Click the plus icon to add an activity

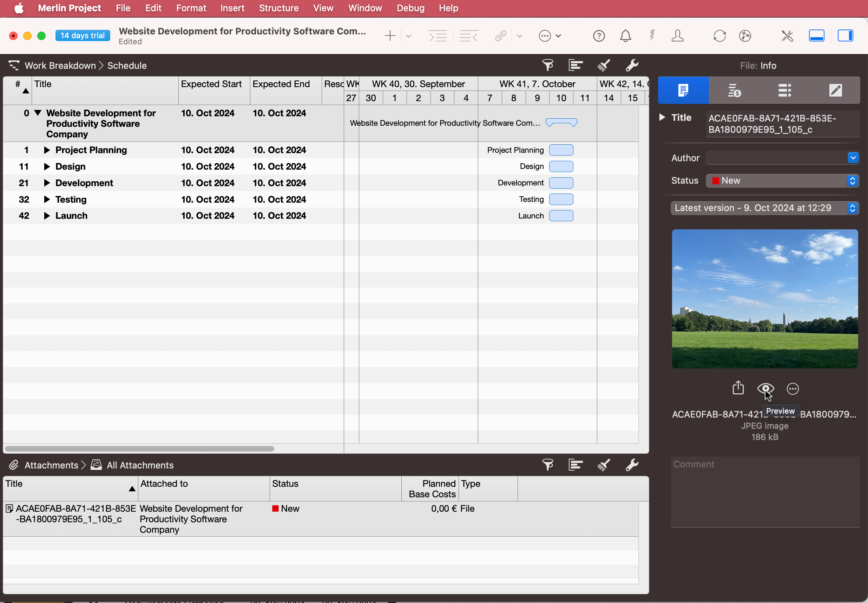(389, 36)
